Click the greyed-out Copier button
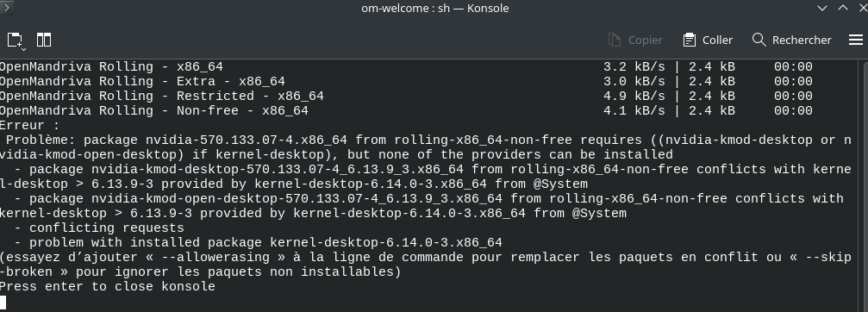 [635, 40]
